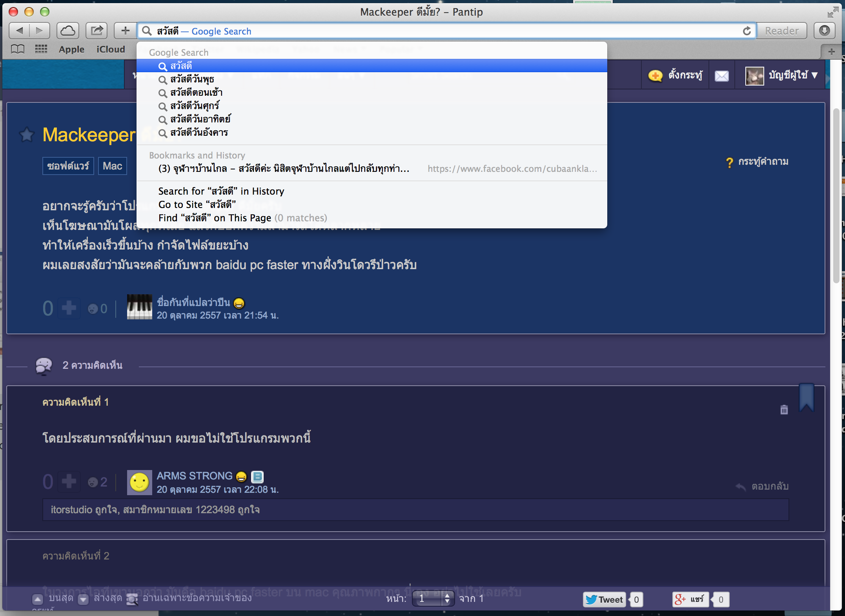
Task: Add bookmark with the plus toolbar button
Action: [x=125, y=31]
